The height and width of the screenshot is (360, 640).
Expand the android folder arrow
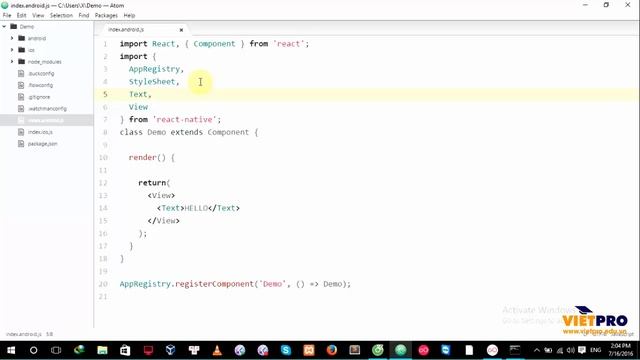point(12,38)
